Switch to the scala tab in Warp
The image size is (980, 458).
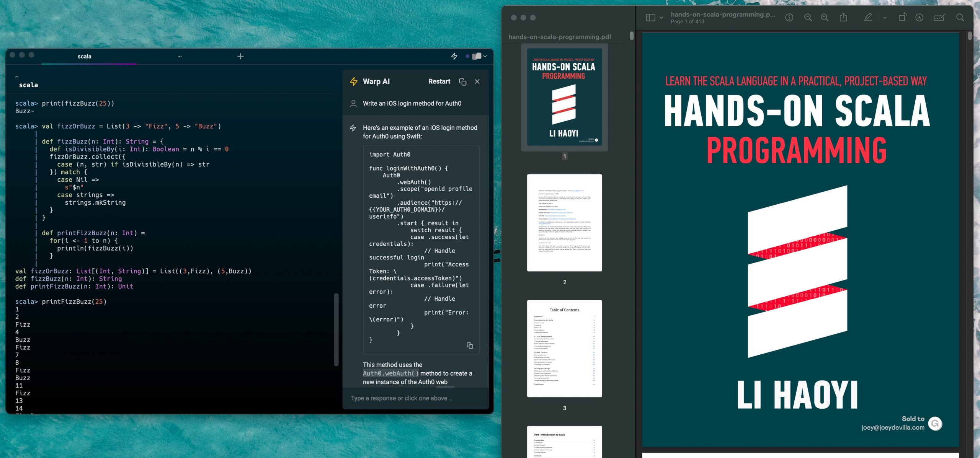click(x=85, y=57)
